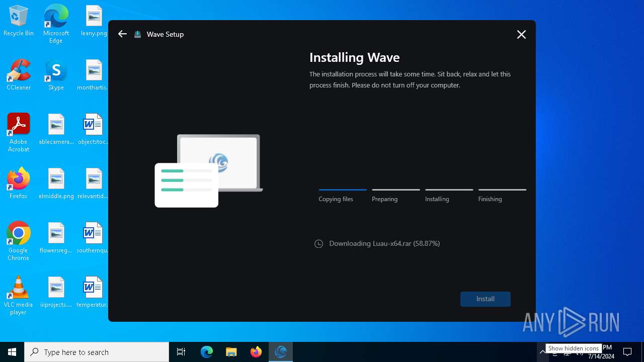Image resolution: width=644 pixels, height=362 pixels.
Task: Open File Explorer from taskbar
Action: point(231,352)
